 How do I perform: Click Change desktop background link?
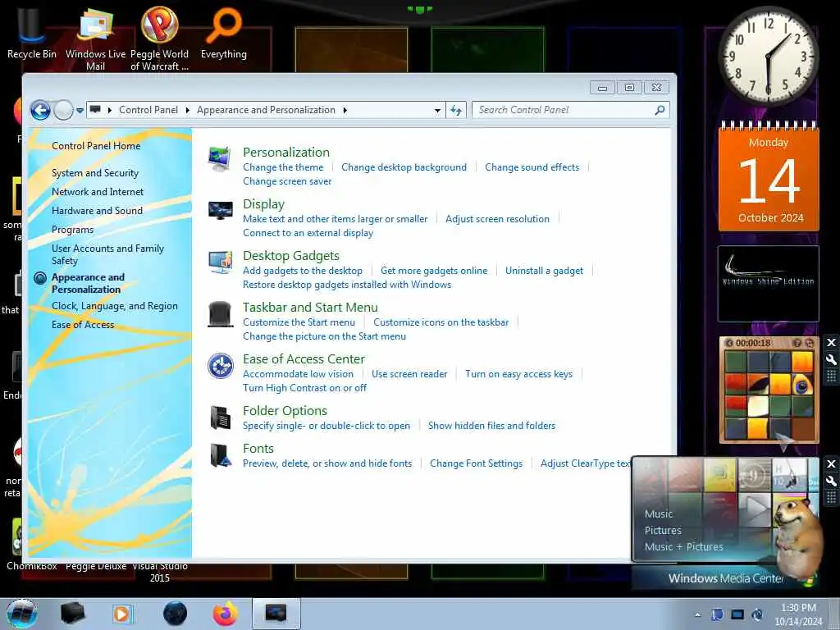pos(404,167)
